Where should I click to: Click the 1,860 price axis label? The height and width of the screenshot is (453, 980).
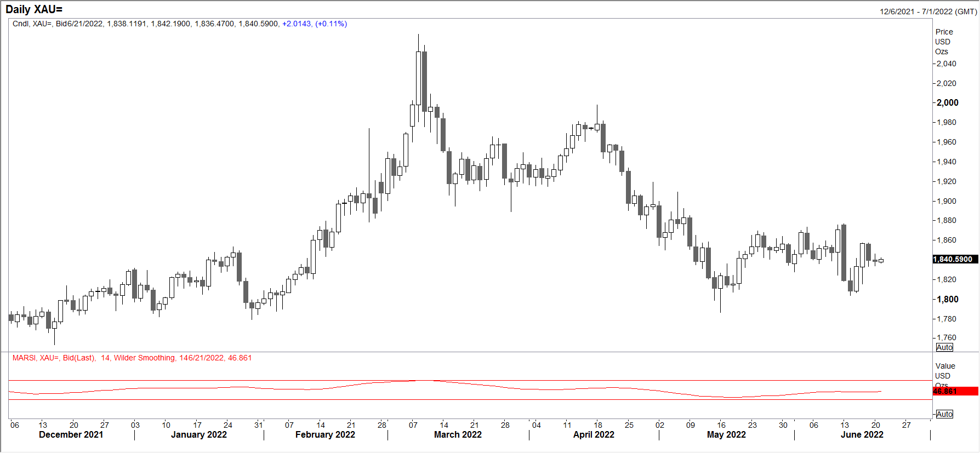tap(947, 240)
